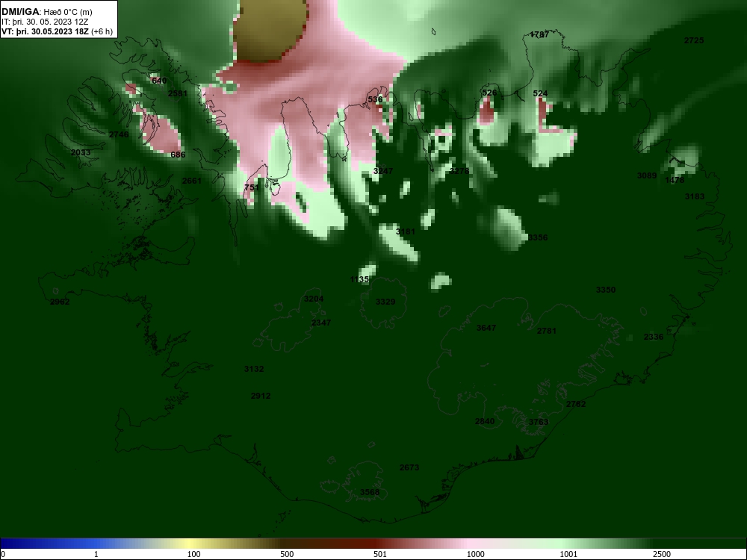747x560 pixels.
Task: Click the legend tick labeled 1
Action: 96,554
